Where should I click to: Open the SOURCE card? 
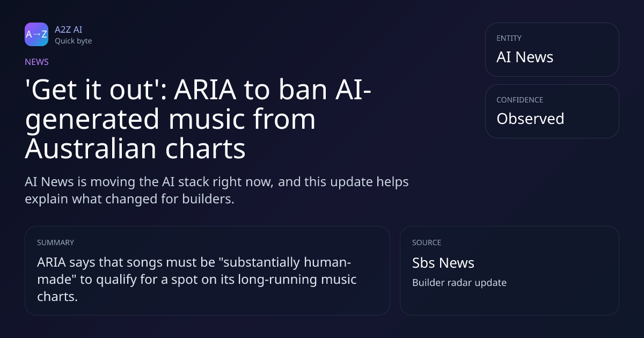[509, 270]
